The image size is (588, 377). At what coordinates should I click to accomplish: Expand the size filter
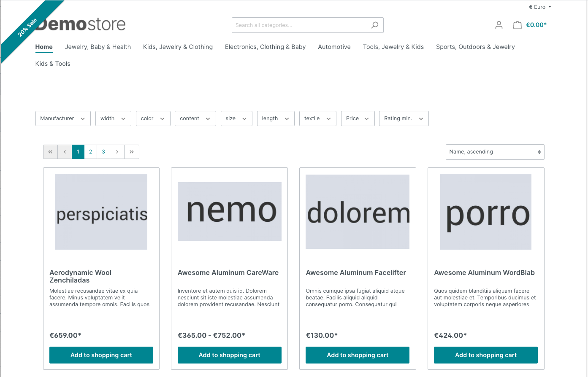coord(236,118)
